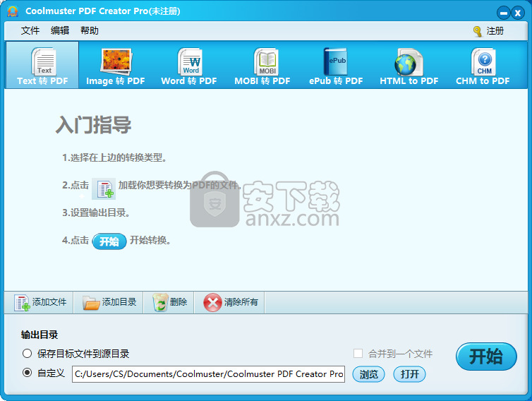Select ePub 转 PDF conversion type
Viewport: 532px width, 401px height.
[336, 66]
